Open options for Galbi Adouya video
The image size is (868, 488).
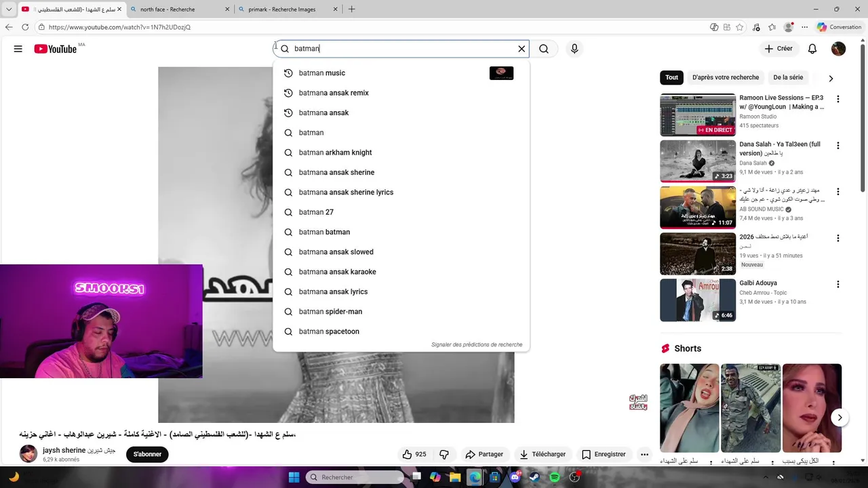(837, 285)
